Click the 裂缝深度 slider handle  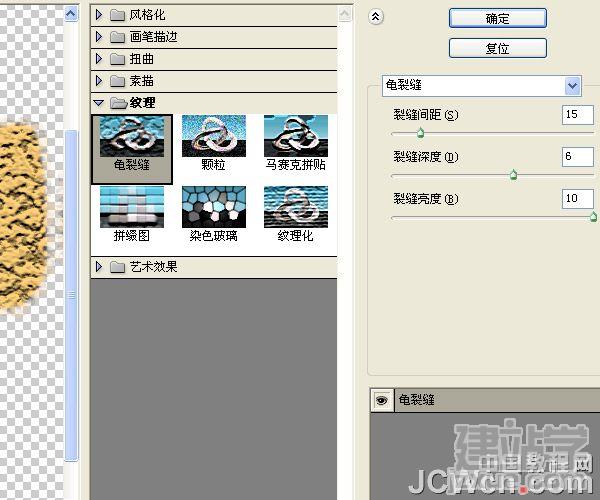coord(513,175)
